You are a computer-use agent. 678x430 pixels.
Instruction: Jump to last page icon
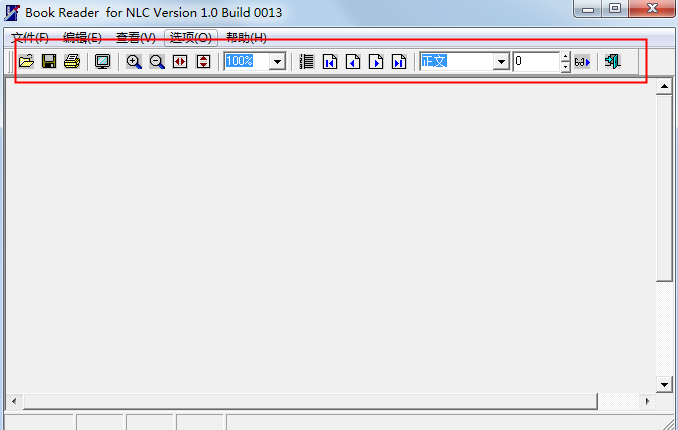[x=399, y=61]
